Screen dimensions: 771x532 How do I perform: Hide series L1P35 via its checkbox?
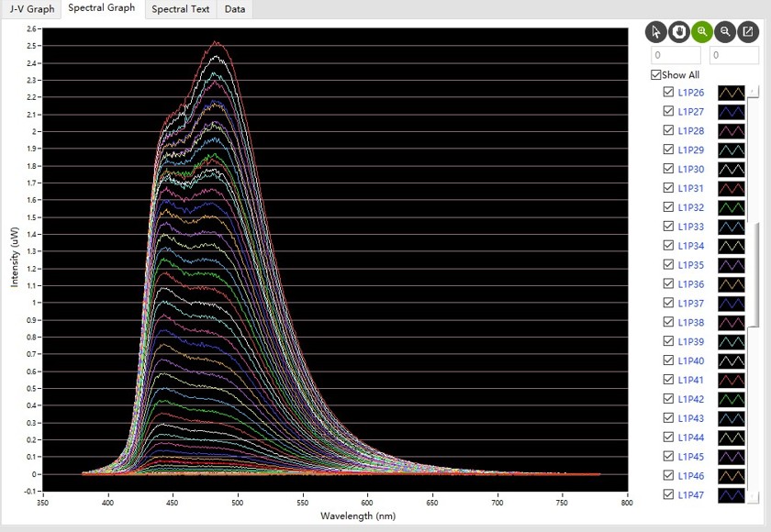pyautogui.click(x=668, y=264)
